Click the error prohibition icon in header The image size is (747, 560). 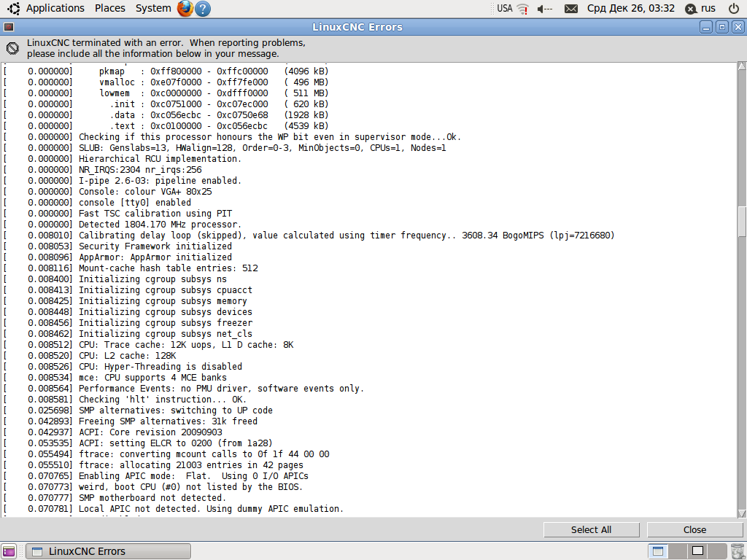tap(13, 48)
